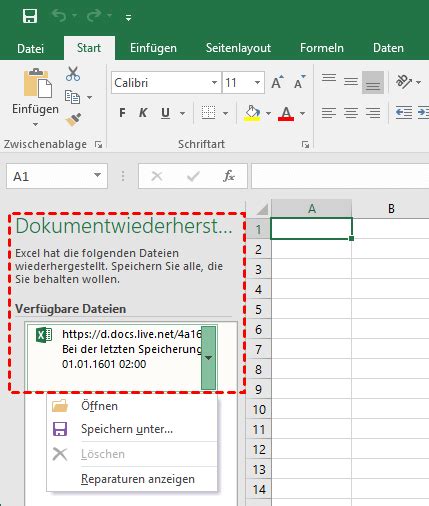Switch to the Start ribbon tab

pos(89,48)
